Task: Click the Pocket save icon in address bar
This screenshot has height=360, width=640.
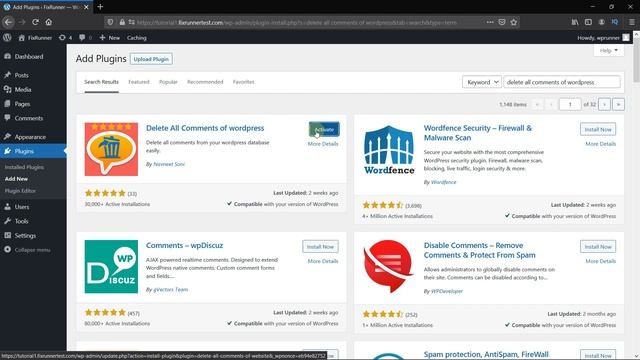Action: tap(502, 22)
